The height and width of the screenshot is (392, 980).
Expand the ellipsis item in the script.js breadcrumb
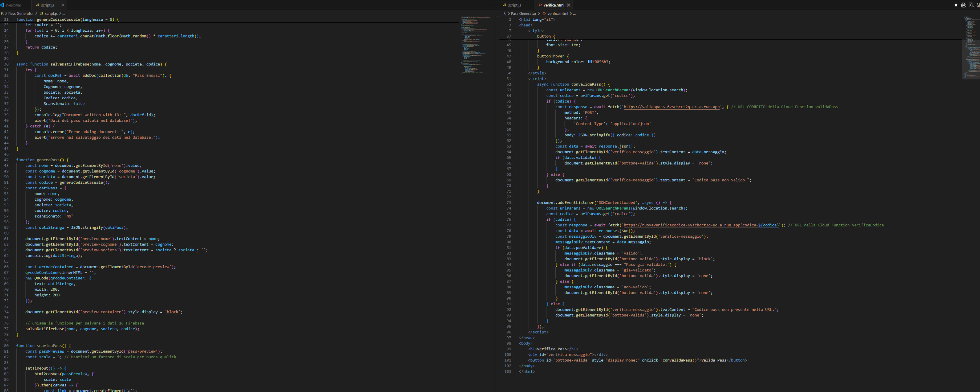coord(64,13)
